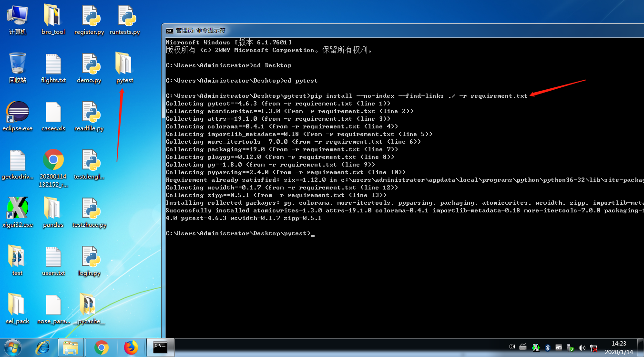Viewport: 644px width, 357px height.
Task: Select the geckodriver file icon
Action: click(17, 164)
